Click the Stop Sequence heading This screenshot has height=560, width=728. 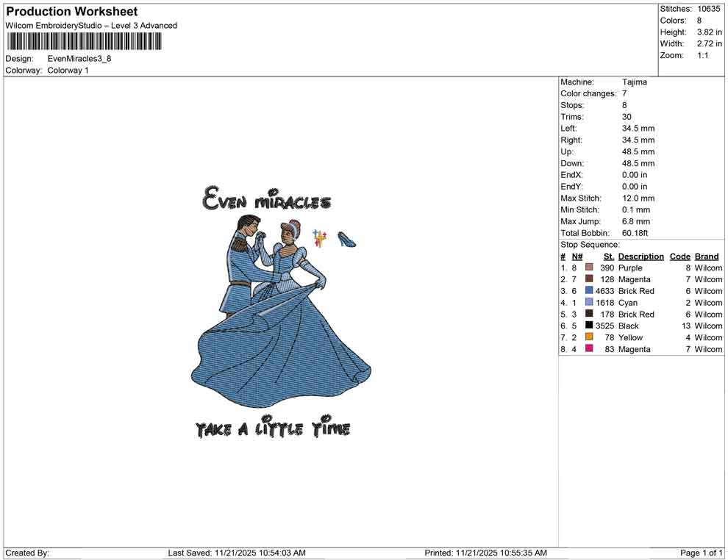(x=590, y=245)
